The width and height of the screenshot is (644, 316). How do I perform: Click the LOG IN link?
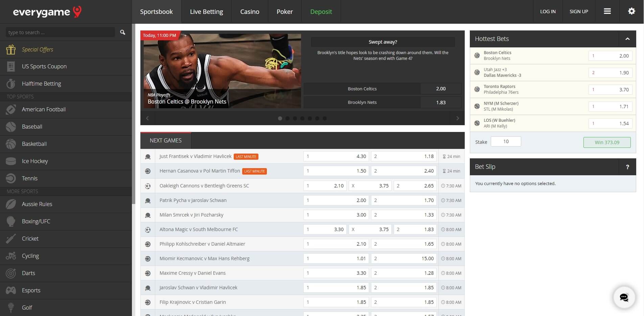(548, 12)
